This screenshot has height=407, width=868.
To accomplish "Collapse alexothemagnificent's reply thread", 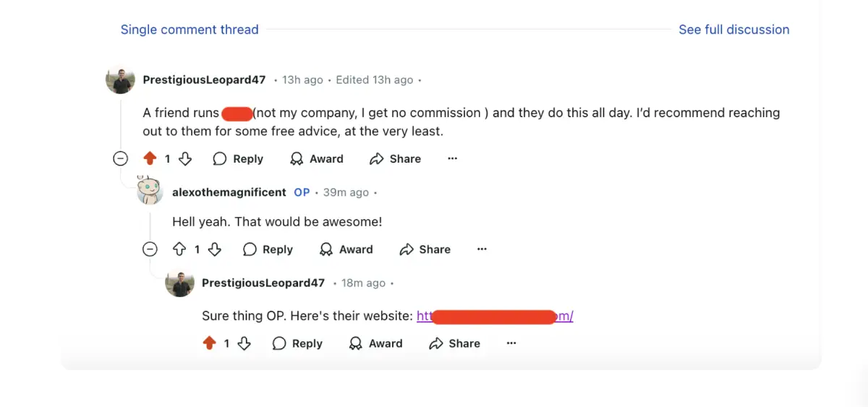I will point(150,249).
